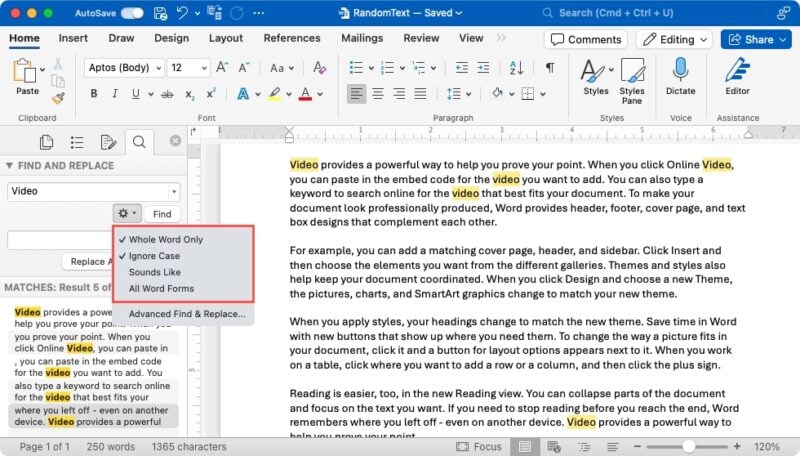Screen dimensions: 800x456
Task: Align text left
Action: tap(356, 94)
